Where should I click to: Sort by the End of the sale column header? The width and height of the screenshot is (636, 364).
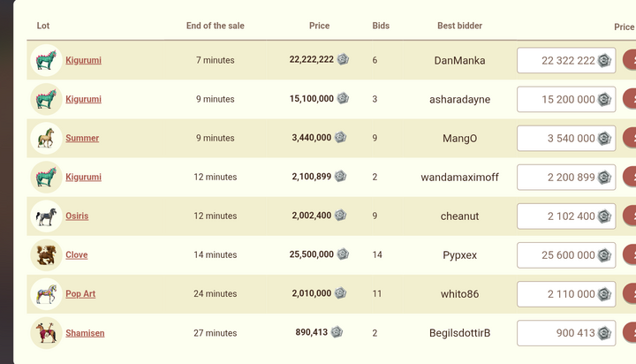215,26
